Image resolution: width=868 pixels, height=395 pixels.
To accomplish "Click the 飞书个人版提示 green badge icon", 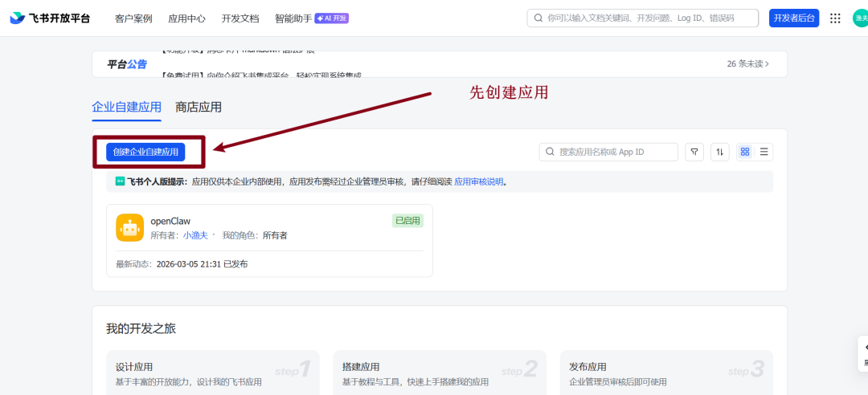I will click(120, 181).
